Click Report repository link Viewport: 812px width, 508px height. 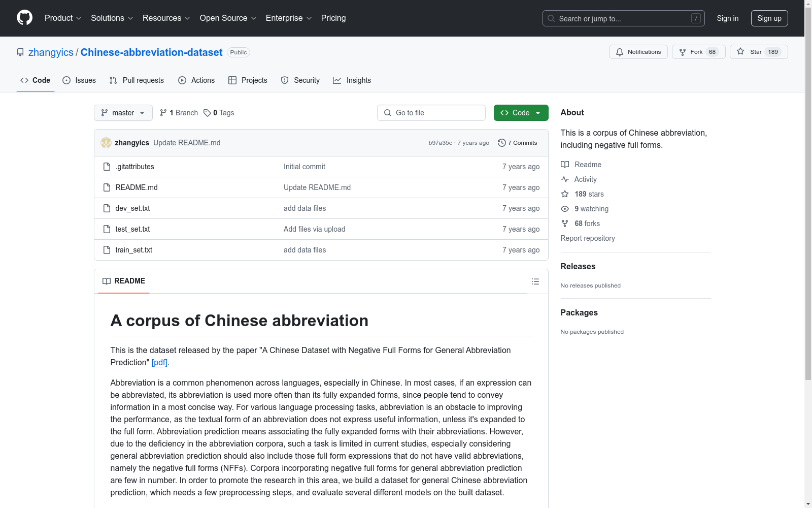pos(588,238)
